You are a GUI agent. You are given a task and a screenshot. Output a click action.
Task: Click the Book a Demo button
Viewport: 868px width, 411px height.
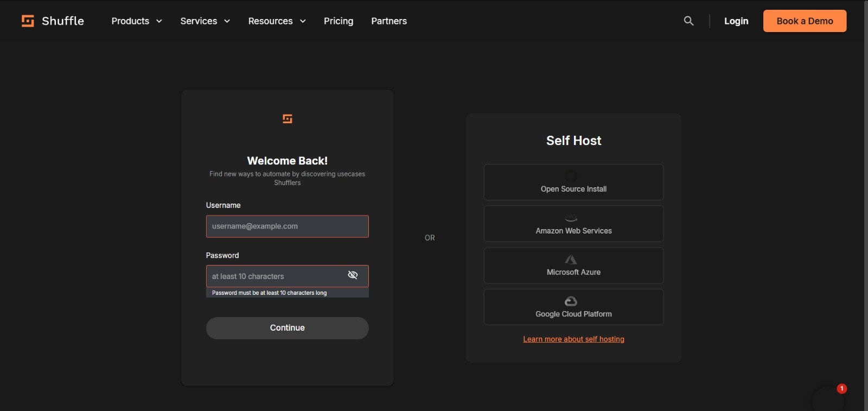point(805,21)
